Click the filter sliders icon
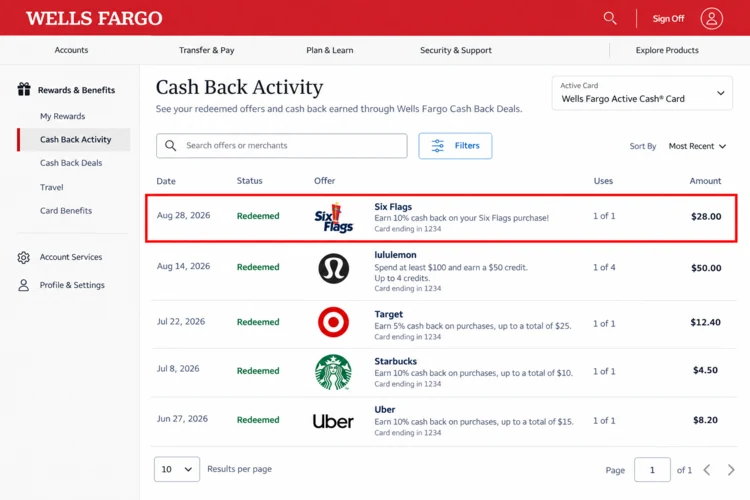Viewport: 750px width, 500px height. coord(438,146)
